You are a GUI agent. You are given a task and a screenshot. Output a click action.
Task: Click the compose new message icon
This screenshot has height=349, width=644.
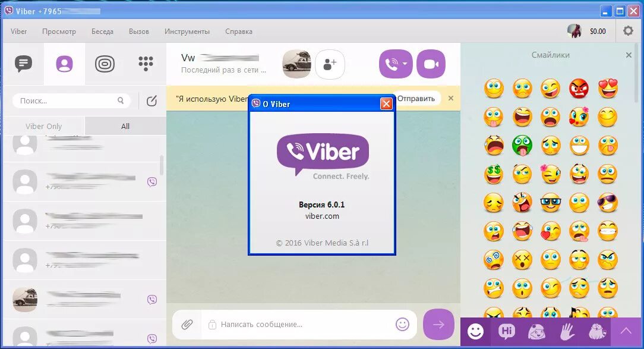coord(151,100)
